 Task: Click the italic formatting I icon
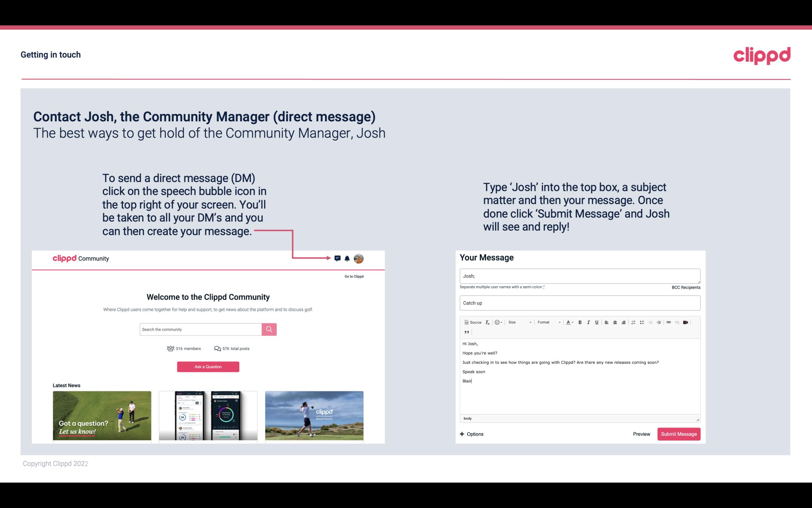pyautogui.click(x=589, y=323)
